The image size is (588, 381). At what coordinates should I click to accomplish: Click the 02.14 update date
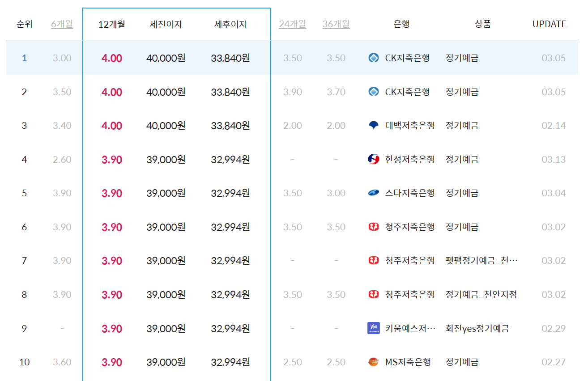tap(554, 126)
